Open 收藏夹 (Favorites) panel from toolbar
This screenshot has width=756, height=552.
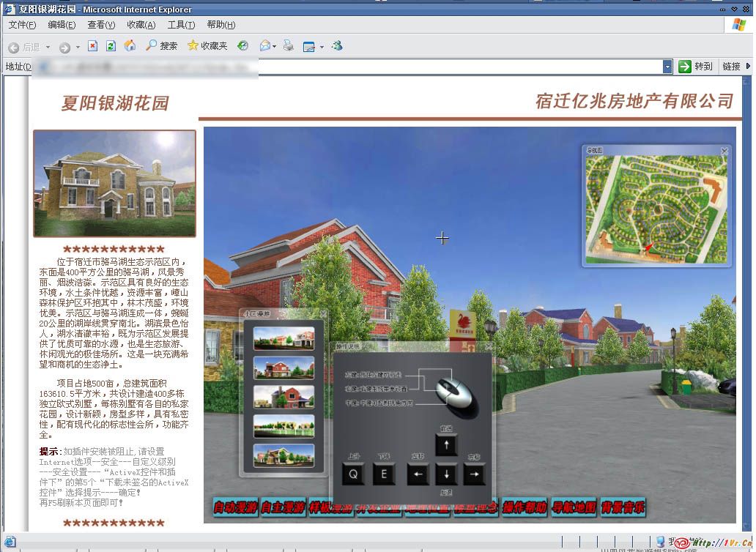click(x=207, y=46)
